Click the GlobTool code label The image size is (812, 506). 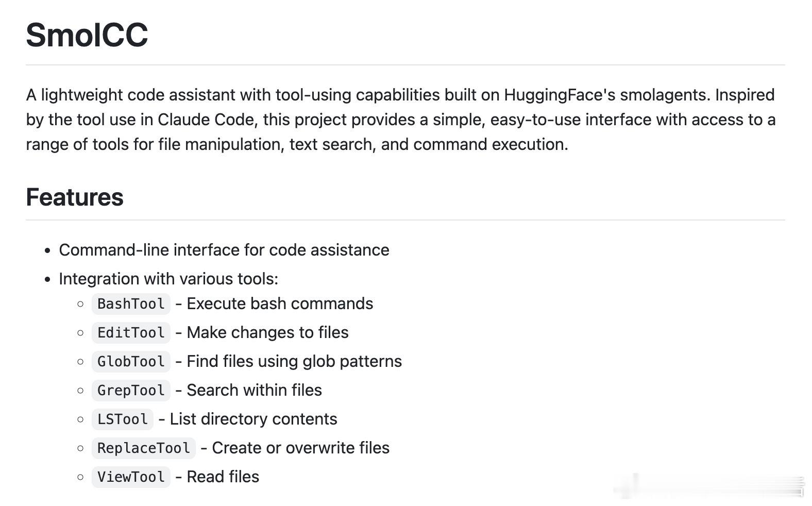[131, 362]
